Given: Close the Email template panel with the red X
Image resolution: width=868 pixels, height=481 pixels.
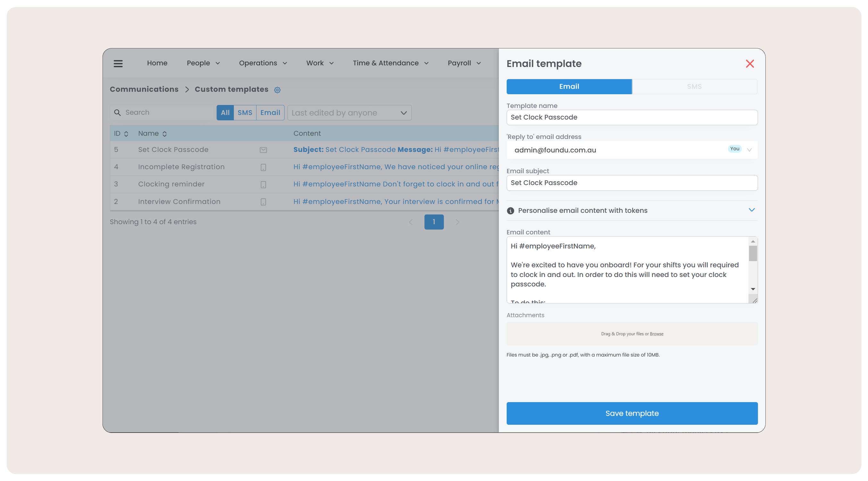Looking at the screenshot, I should point(750,64).
